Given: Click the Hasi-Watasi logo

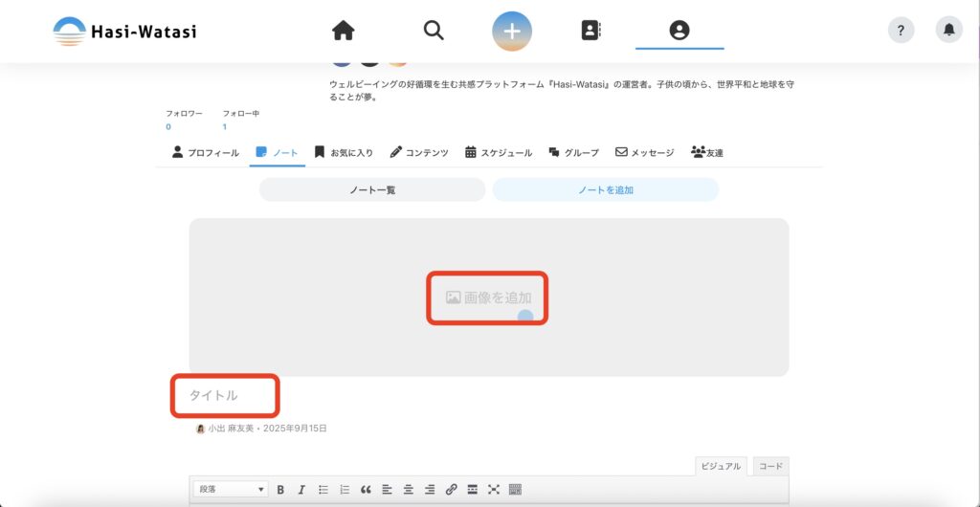Looking at the screenshot, I should (x=124, y=32).
